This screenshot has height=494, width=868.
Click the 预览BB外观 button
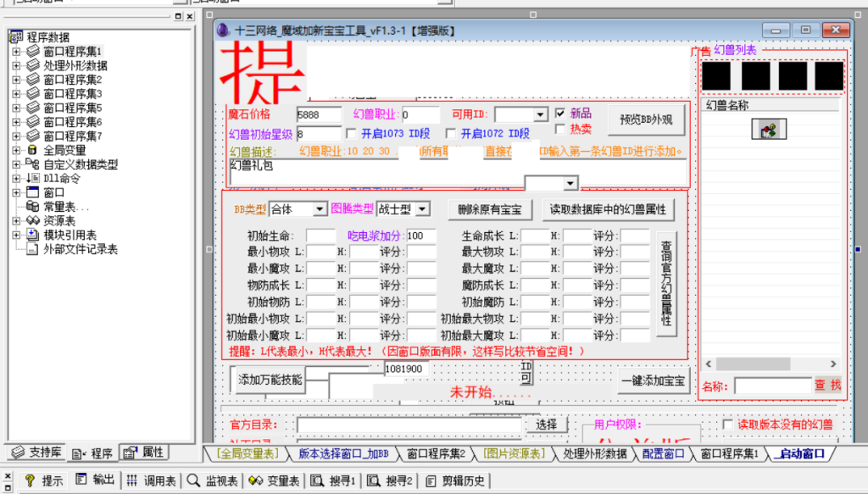pos(646,120)
